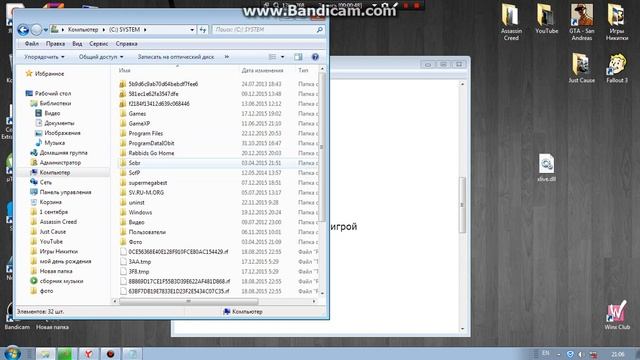640x360 pixels.
Task: Select file name supermegabest
Action: [x=148, y=183]
